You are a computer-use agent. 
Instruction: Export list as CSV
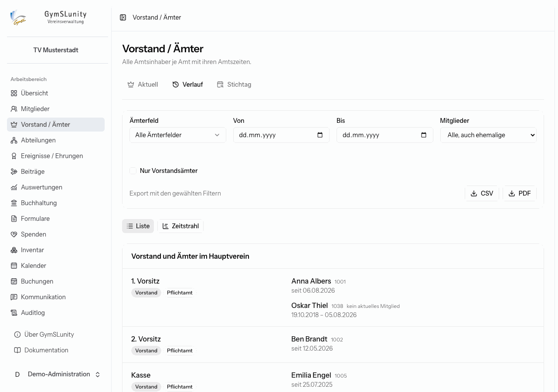482,193
